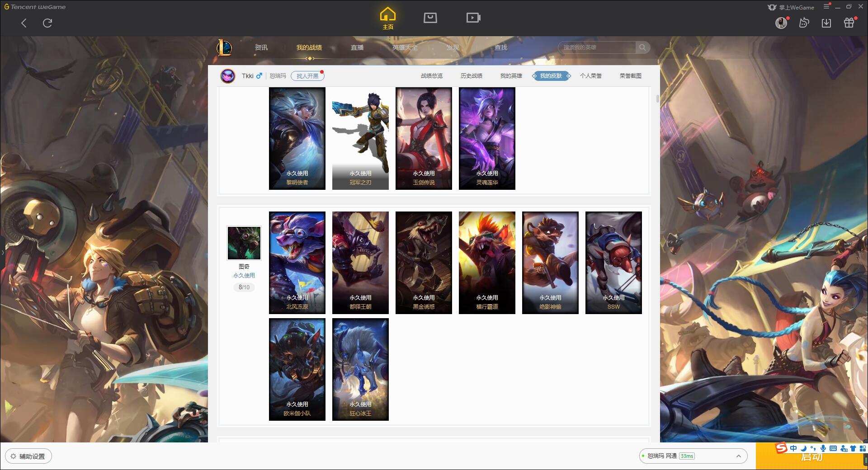Select the 荣誉截图 sub-tab

[x=631, y=76]
